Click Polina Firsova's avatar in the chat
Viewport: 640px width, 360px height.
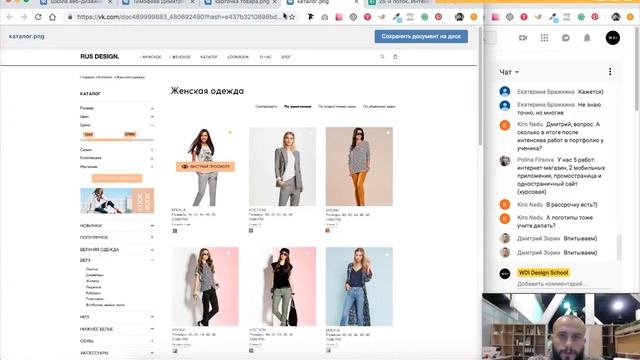505,160
